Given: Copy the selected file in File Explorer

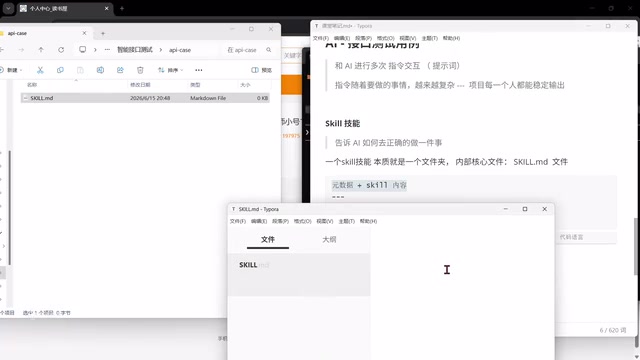Looking at the screenshot, I should pos(60,70).
